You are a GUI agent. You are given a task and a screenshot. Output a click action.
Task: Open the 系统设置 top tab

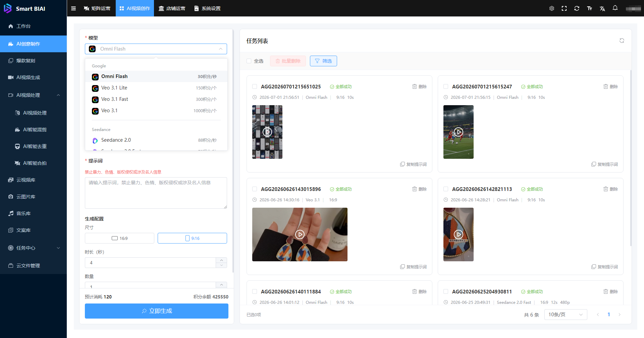pos(207,8)
